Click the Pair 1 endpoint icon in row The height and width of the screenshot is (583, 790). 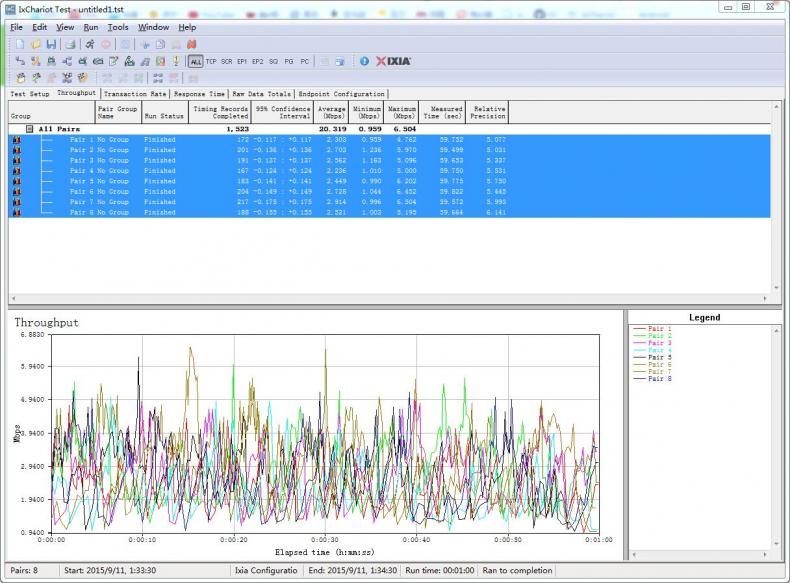17,140
